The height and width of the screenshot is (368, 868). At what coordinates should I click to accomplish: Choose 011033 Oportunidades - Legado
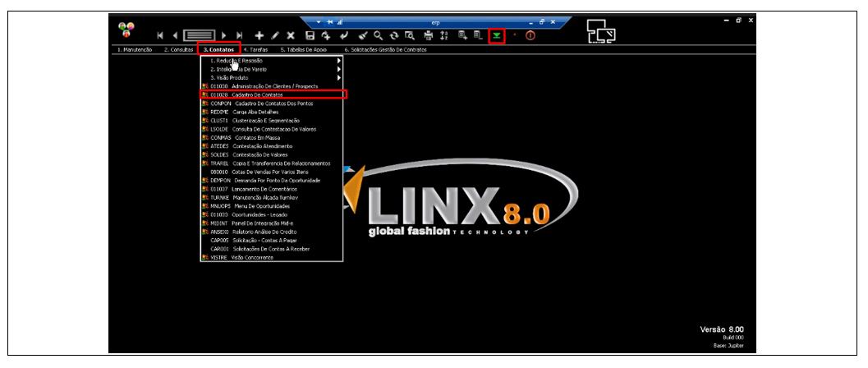click(271, 214)
